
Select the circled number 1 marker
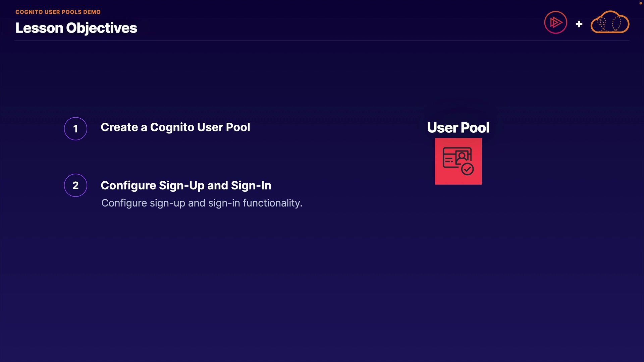(75, 129)
